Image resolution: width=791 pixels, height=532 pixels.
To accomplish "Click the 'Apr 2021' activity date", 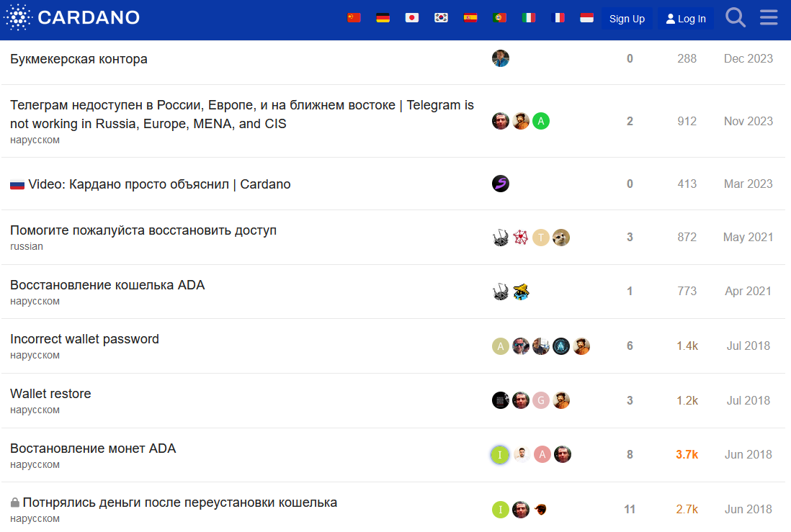I will tap(748, 292).
